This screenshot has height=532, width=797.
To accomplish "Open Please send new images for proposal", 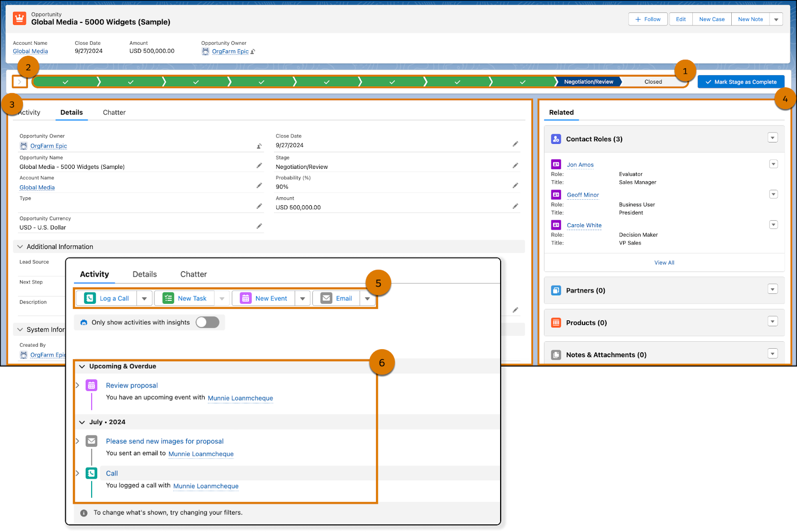I will pyautogui.click(x=165, y=441).
